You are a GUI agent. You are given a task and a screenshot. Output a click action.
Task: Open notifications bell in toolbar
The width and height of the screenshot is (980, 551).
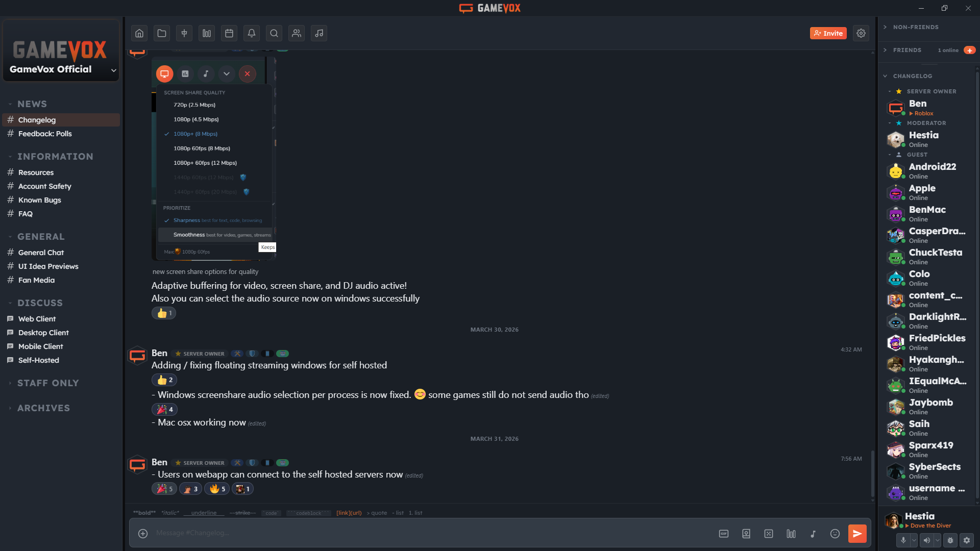(252, 33)
